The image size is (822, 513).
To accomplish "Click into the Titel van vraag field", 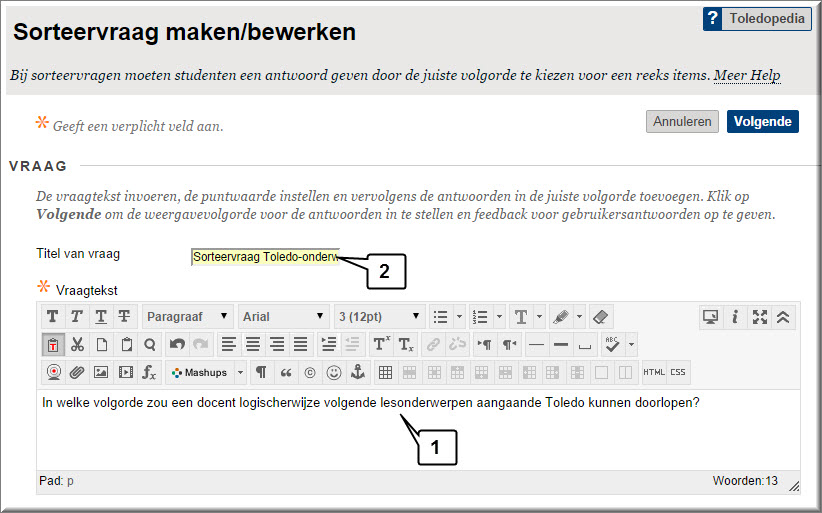I will (265, 257).
